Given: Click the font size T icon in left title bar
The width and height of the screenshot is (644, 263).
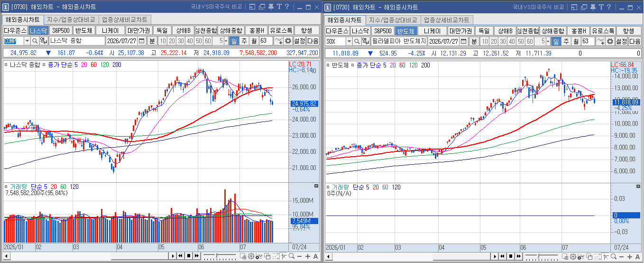Looking at the screenshot, I should click(279, 7).
